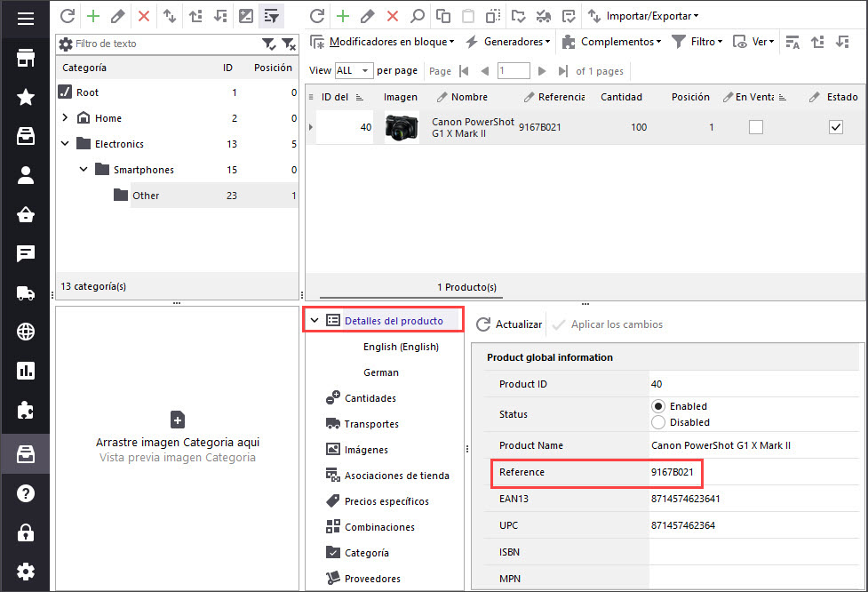Clear the category text filter
This screenshot has height=592, width=868.
289,44
